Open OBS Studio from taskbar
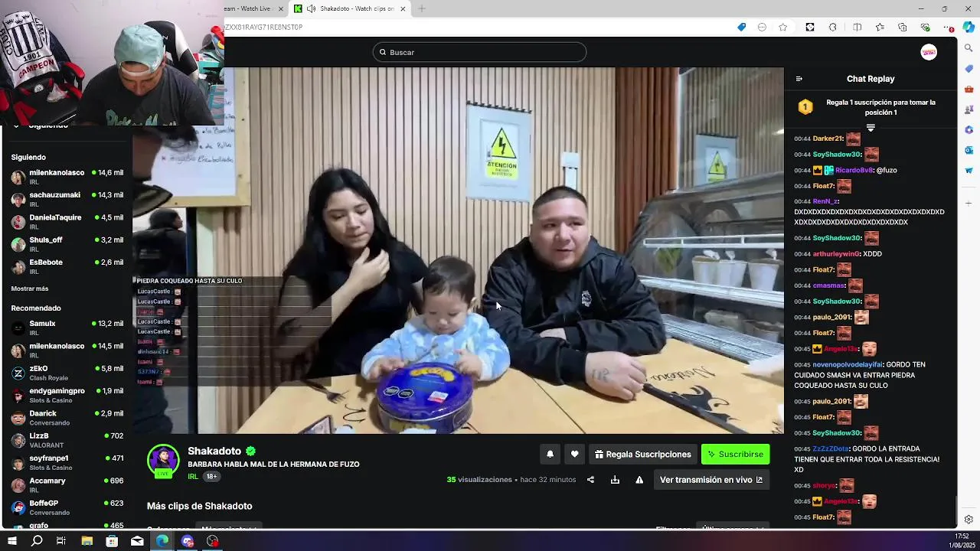The image size is (980, 551). (x=212, y=541)
